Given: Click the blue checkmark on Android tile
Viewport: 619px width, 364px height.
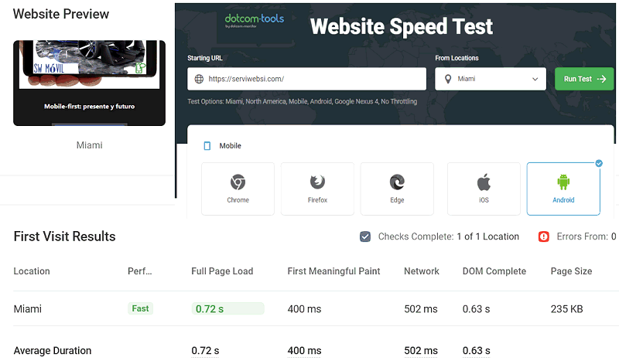Looking at the screenshot, I should (599, 163).
